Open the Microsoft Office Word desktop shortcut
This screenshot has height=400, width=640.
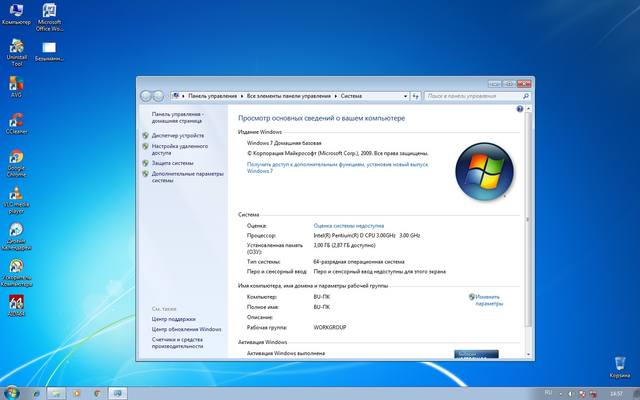49,17
